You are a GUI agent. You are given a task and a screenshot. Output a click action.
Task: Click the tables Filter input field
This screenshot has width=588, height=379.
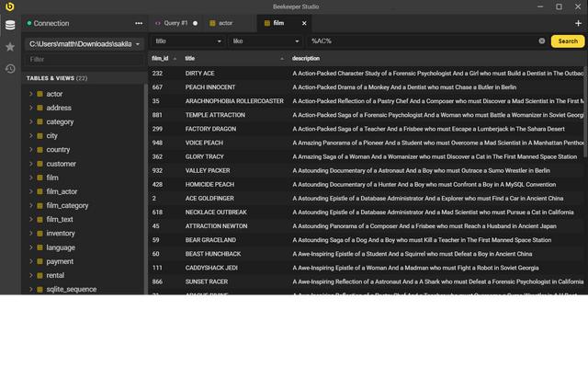(85, 60)
